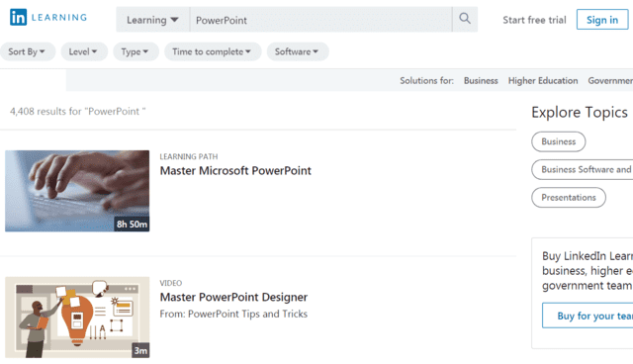Image resolution: width=633 pixels, height=364 pixels.
Task: Open the Sort By filter
Action: [28, 51]
